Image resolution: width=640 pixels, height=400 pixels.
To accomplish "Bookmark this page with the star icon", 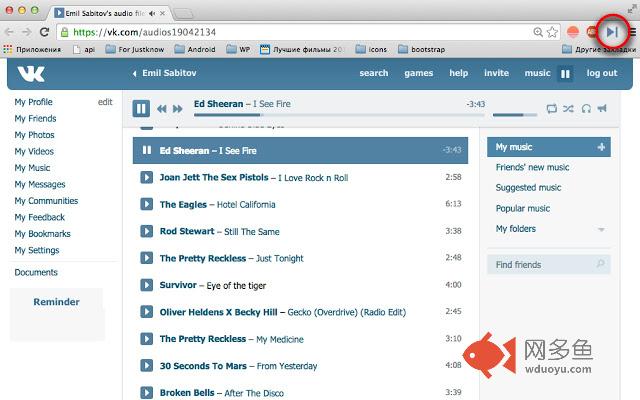I will click(x=552, y=32).
